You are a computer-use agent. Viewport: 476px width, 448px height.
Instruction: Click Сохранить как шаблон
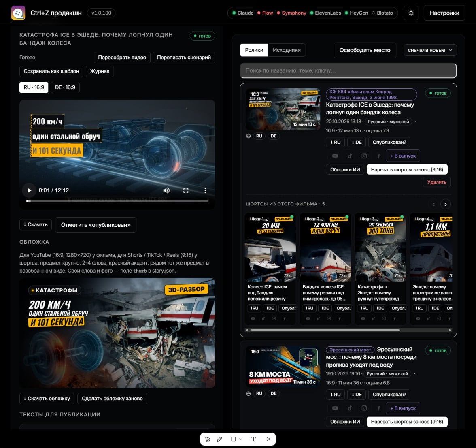point(51,71)
